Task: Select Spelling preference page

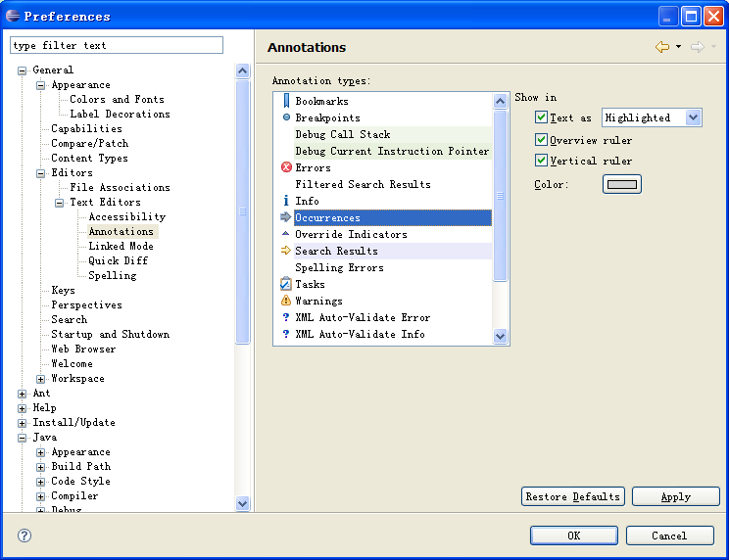Action: pyautogui.click(x=113, y=276)
